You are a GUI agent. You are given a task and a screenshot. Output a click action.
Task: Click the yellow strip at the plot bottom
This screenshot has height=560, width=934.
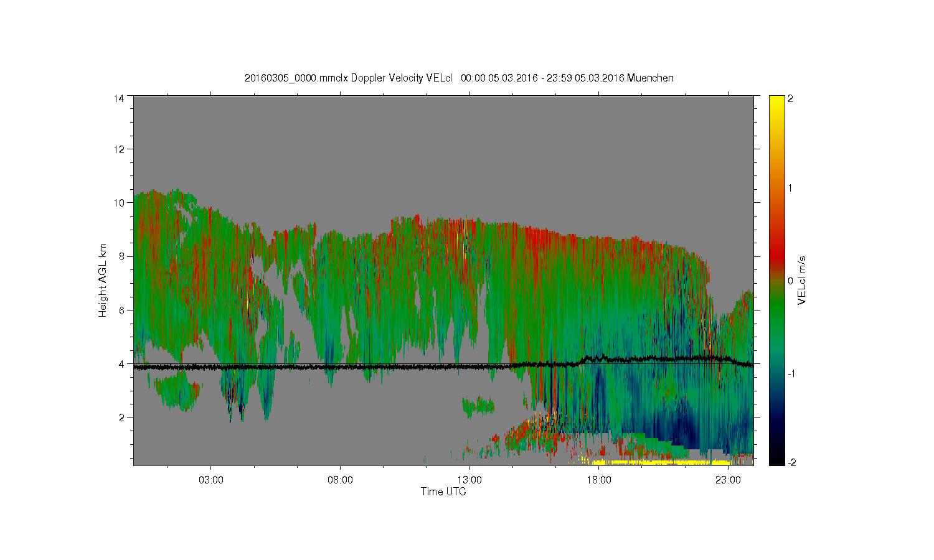[x=662, y=462]
